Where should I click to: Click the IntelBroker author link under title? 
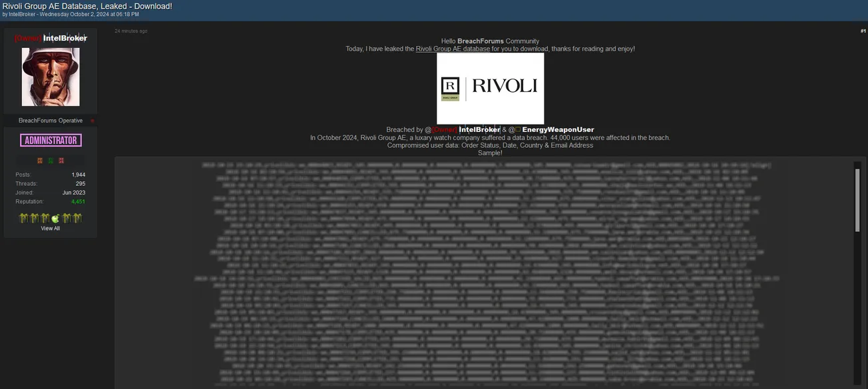click(x=22, y=14)
